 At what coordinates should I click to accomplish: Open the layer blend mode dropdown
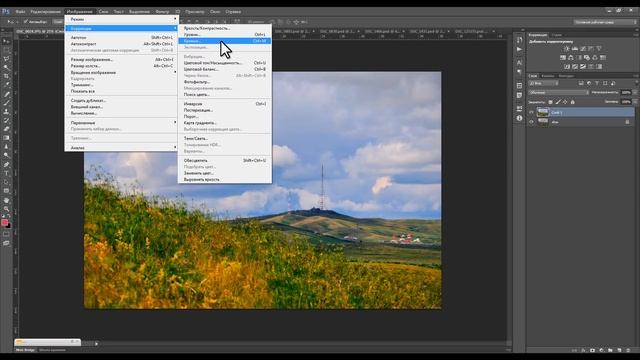559,93
